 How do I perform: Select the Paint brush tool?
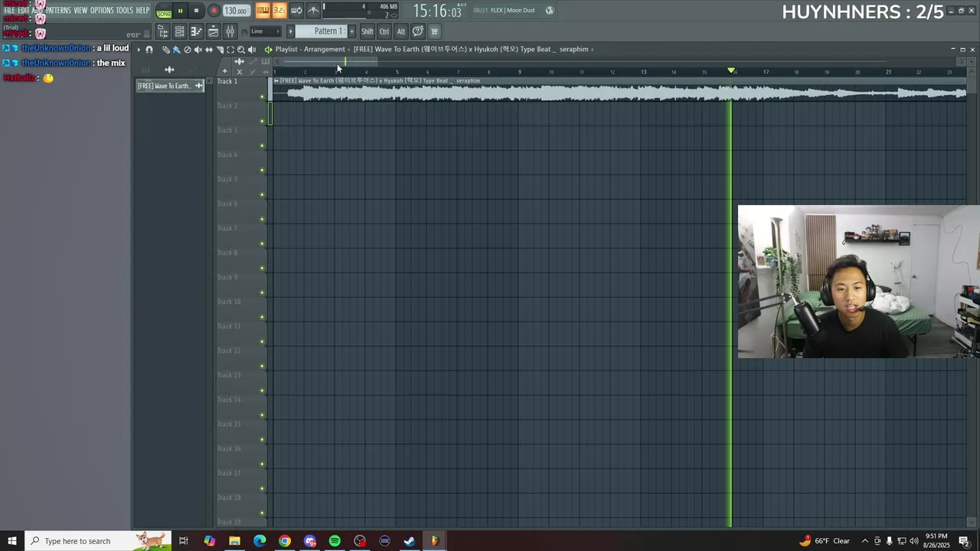(176, 50)
